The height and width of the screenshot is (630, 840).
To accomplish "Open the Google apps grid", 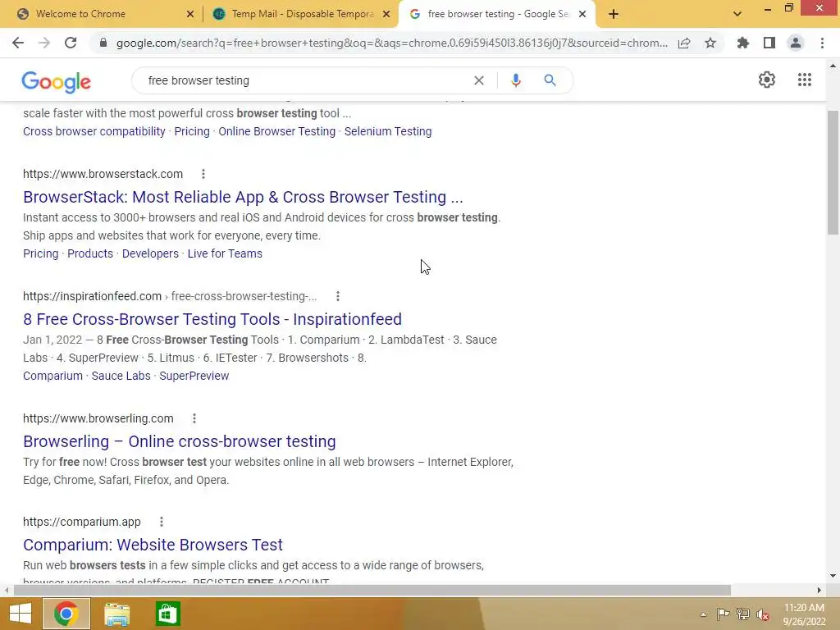I will (805, 80).
